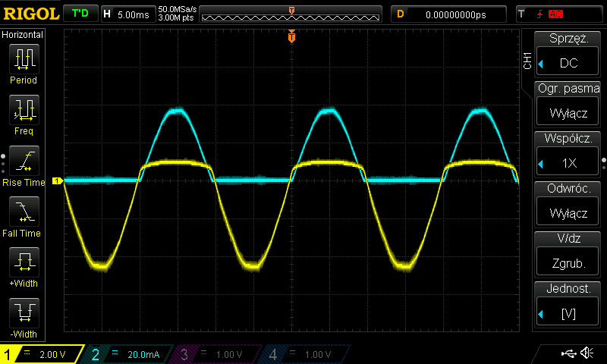Click the T'D trigger status indicator
This screenshot has width=607, height=364.
click(80, 14)
